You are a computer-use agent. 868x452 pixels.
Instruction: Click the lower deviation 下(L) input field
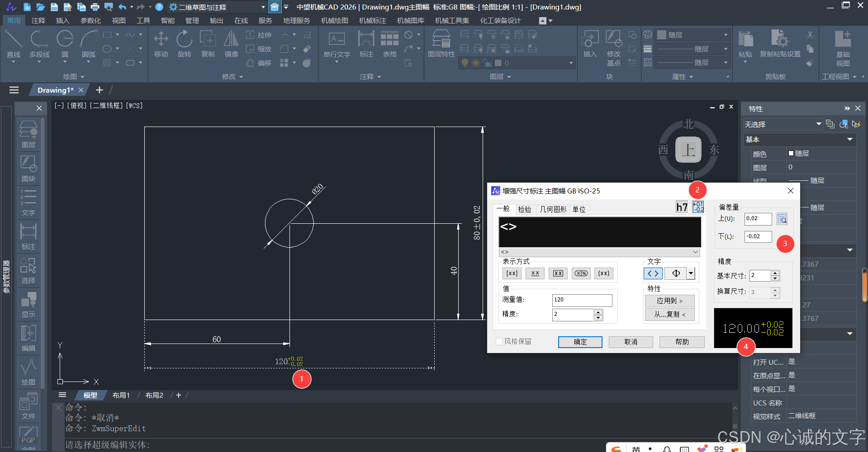(x=758, y=237)
